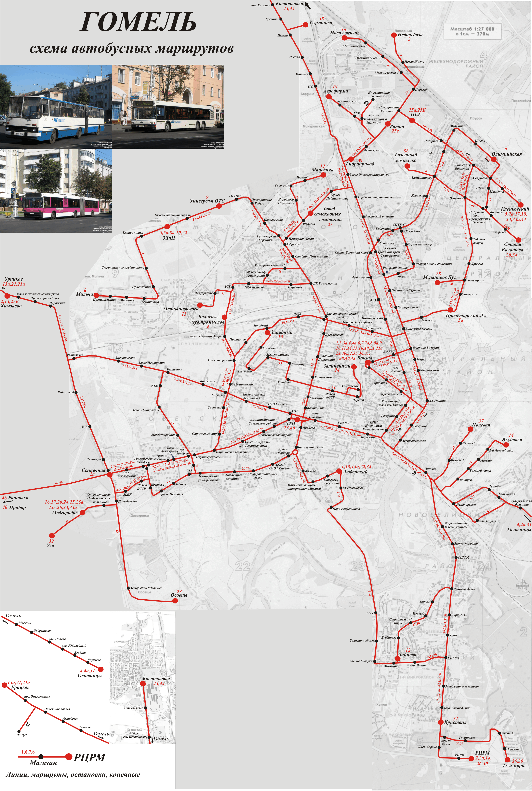This screenshot has width=532, height=791.
Task: Select the "Универсам ОТС" terminus label
Action: click(x=207, y=201)
